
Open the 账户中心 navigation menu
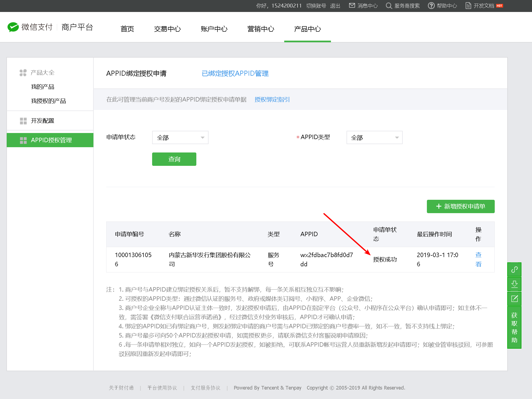[x=214, y=29]
